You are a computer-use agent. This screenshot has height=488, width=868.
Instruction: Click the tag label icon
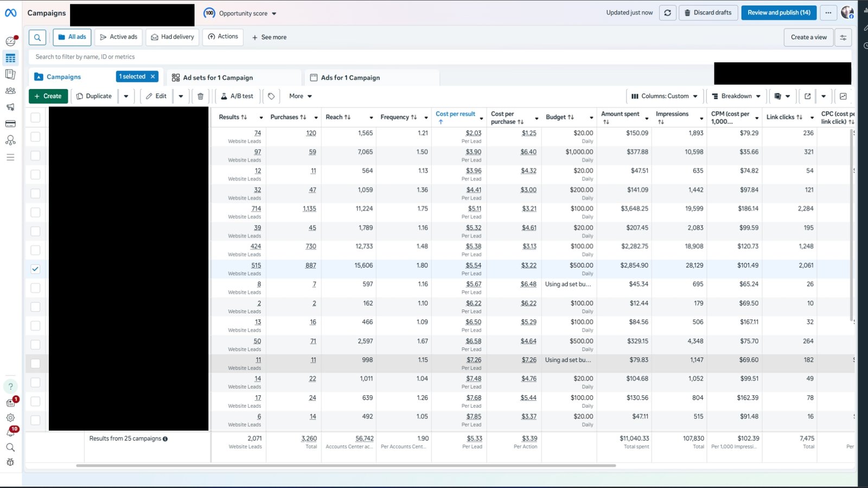[271, 97]
